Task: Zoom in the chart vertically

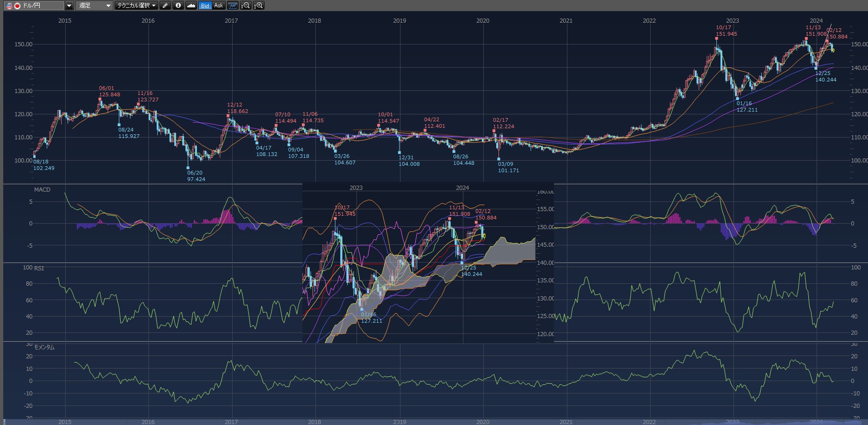Action: coord(259,6)
